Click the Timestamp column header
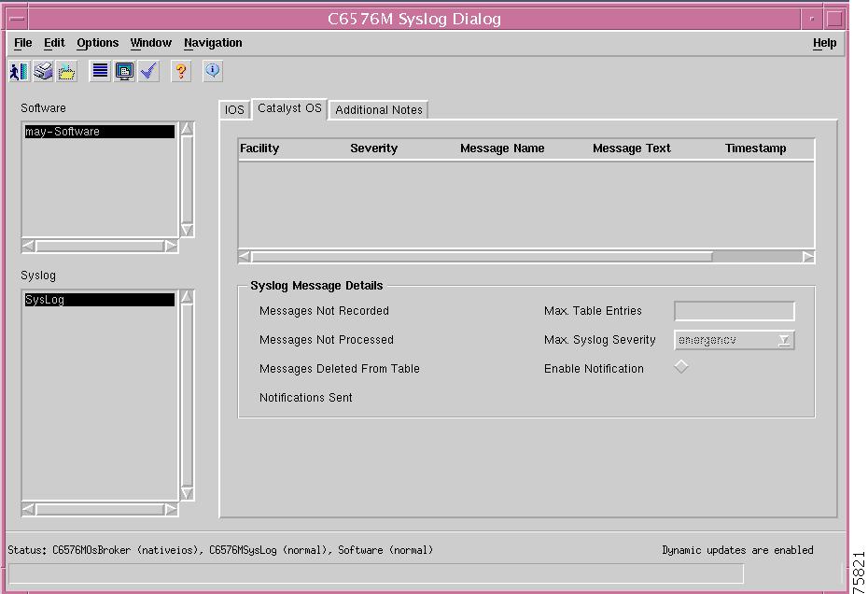The width and height of the screenshot is (868, 594). coord(756,148)
